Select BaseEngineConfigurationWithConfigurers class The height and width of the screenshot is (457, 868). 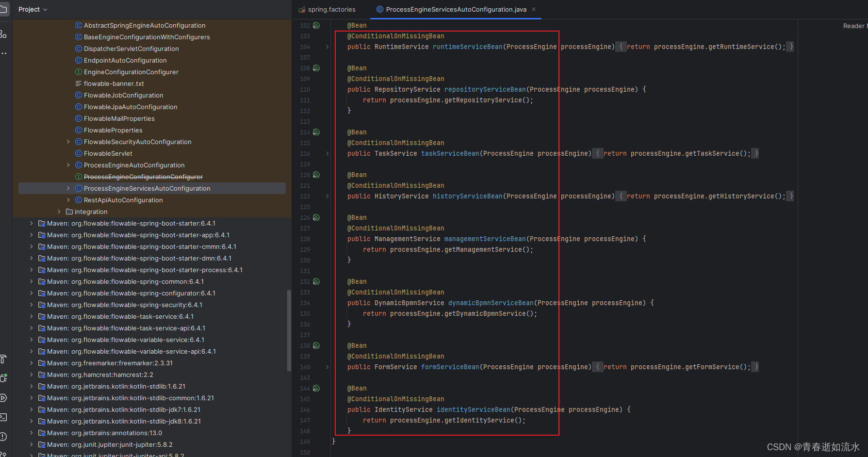tap(147, 37)
